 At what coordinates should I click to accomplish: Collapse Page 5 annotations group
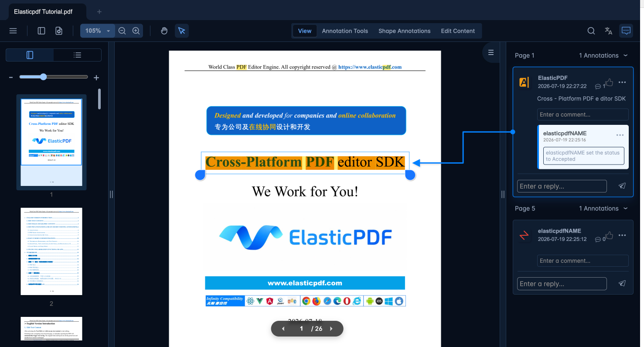[x=626, y=209]
